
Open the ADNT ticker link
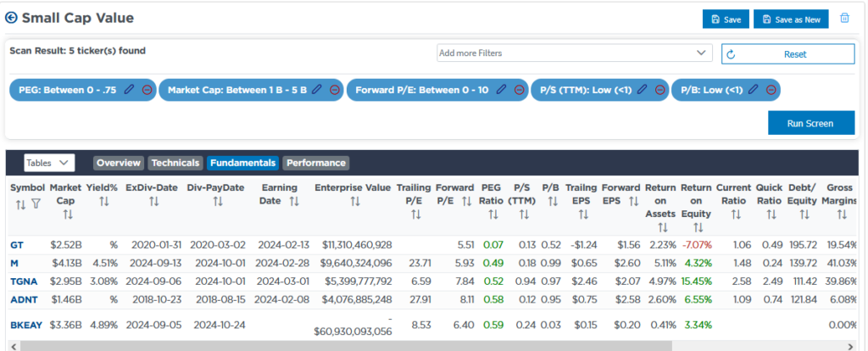click(24, 299)
